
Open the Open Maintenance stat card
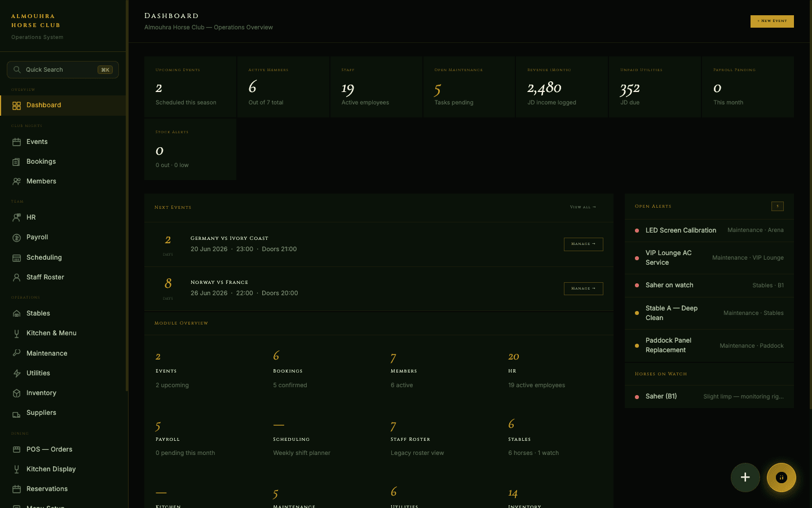469,87
